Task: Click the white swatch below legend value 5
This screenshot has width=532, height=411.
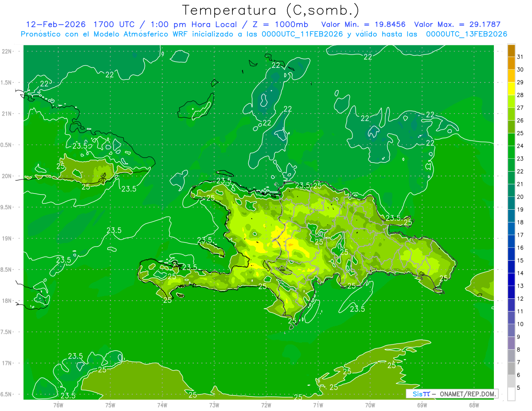Action: pos(511,394)
